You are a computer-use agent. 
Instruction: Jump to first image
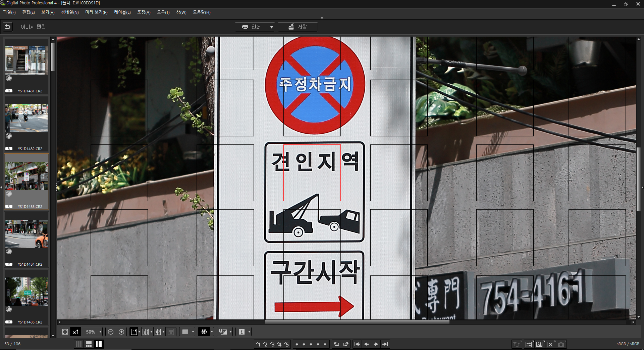coord(357,344)
